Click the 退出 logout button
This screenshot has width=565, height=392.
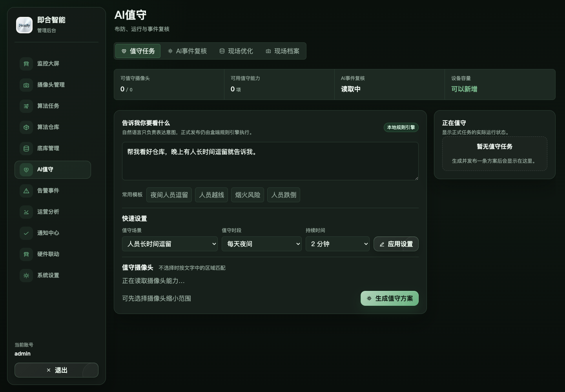pos(56,370)
